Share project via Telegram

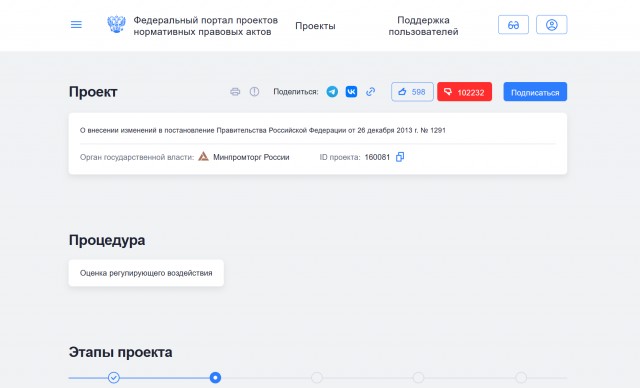coord(332,92)
